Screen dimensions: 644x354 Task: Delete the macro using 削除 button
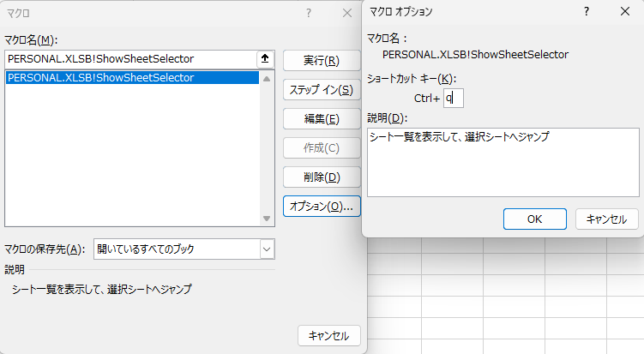321,177
